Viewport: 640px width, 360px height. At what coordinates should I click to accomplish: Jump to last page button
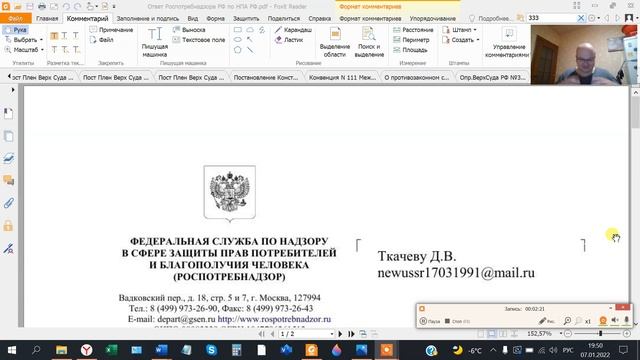pyautogui.click(x=351, y=334)
